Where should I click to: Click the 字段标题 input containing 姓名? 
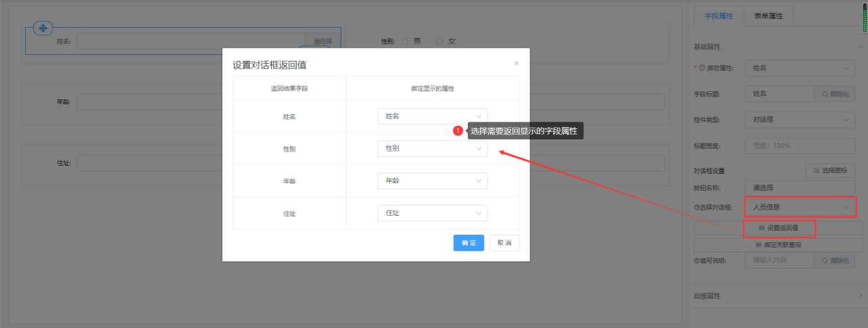click(x=779, y=94)
